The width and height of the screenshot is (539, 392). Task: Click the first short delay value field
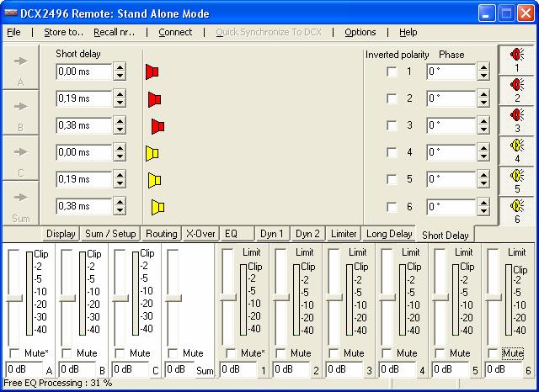pos(84,72)
